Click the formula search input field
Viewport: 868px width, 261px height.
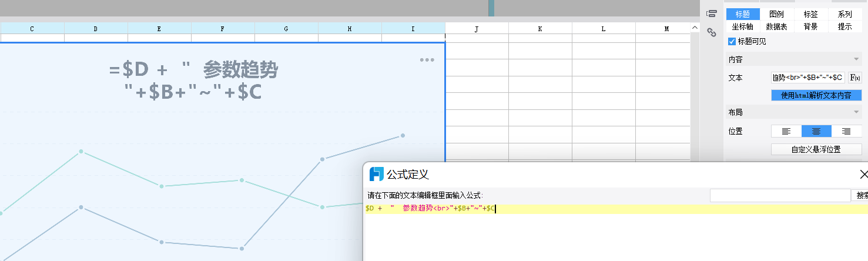(780, 195)
